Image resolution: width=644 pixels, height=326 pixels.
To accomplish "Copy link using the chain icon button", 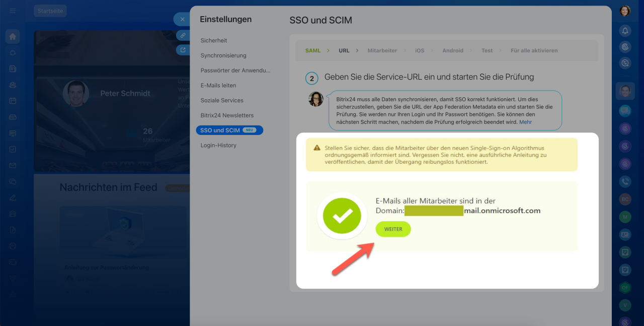I will [183, 36].
